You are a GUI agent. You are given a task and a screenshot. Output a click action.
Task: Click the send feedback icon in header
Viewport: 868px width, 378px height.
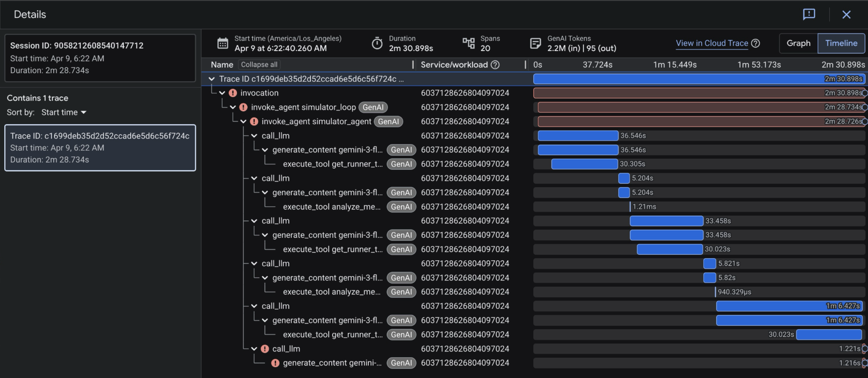(x=809, y=14)
